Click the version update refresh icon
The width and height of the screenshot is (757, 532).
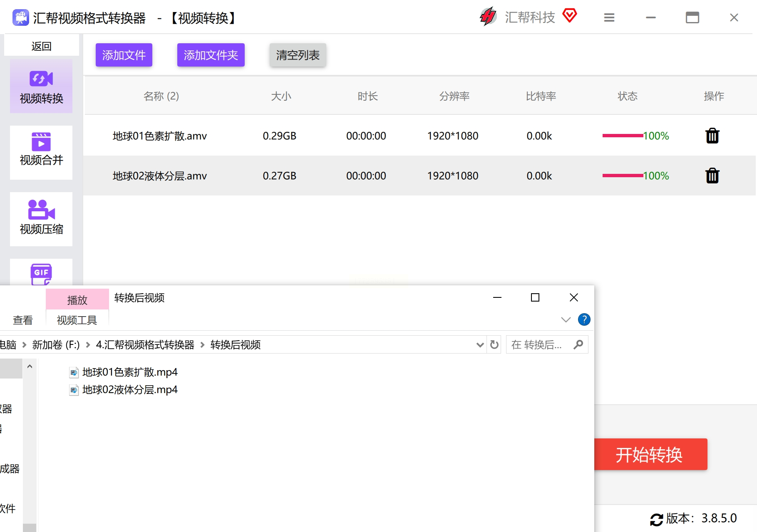point(656,519)
